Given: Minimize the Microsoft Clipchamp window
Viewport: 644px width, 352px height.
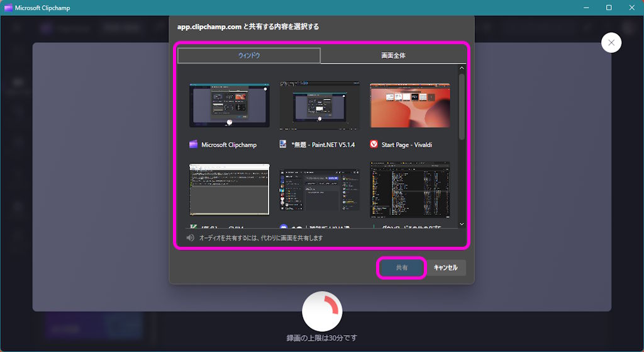Looking at the screenshot, I should coord(586,8).
